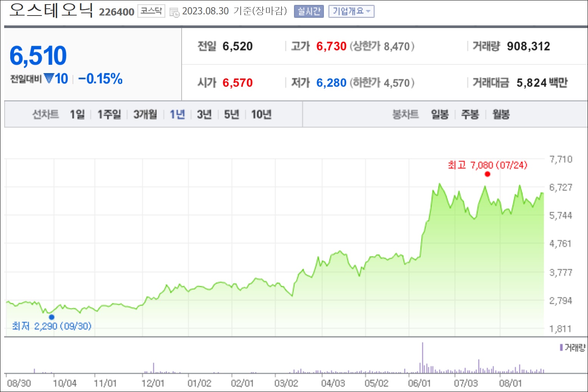Select the 1주일 chart period
Image resolution: width=588 pixels, height=392 pixels.
[109, 114]
